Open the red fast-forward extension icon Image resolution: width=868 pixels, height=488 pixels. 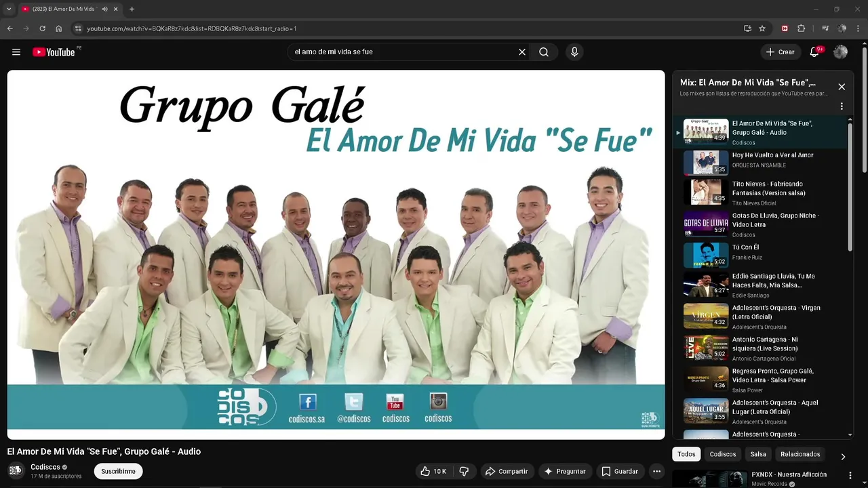[x=785, y=28]
